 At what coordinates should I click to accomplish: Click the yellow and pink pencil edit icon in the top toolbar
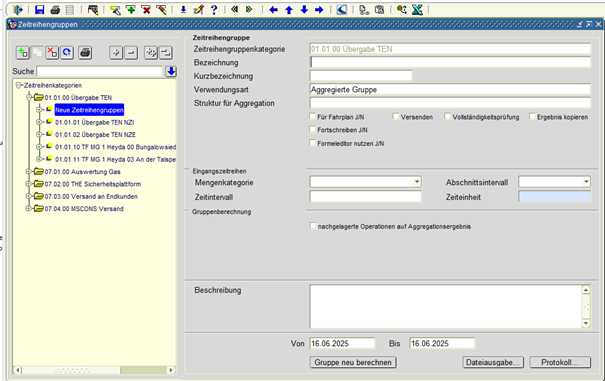pyautogui.click(x=199, y=10)
